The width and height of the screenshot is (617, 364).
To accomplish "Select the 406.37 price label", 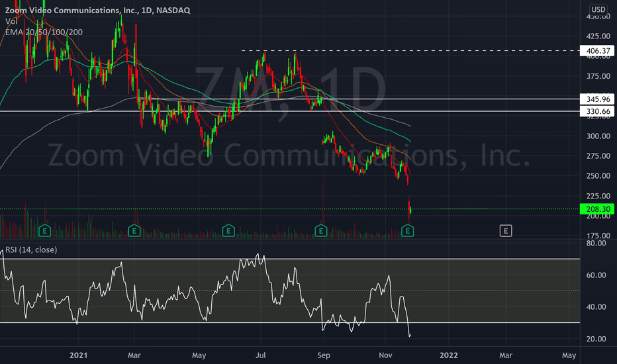I will click(597, 51).
